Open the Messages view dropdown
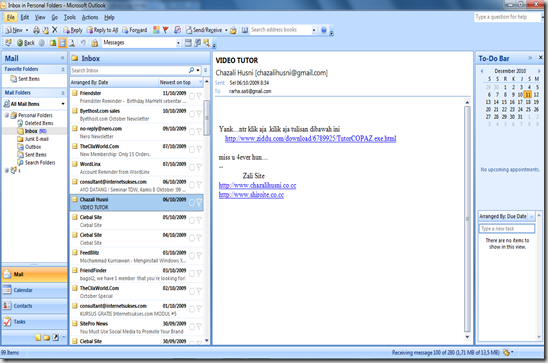 [178, 43]
